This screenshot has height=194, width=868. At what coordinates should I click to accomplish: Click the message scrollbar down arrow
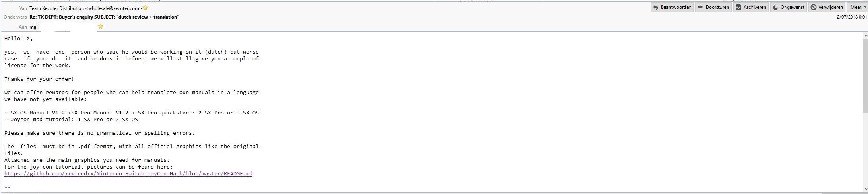[x=865, y=189]
